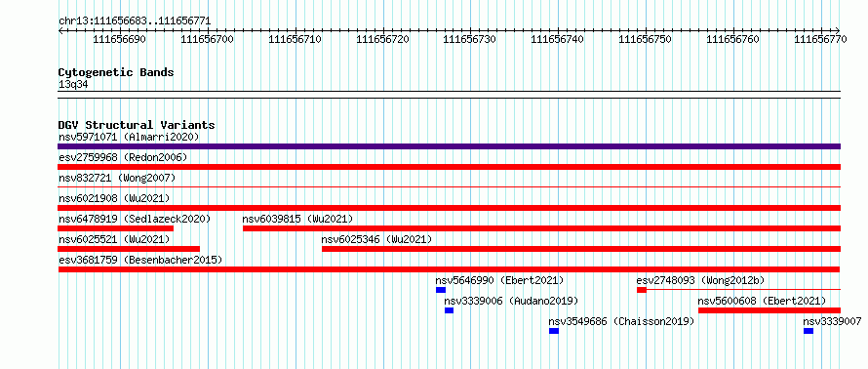The width and height of the screenshot is (868, 369).
Task: Click the red block under esv2748093
Action: tap(642, 290)
